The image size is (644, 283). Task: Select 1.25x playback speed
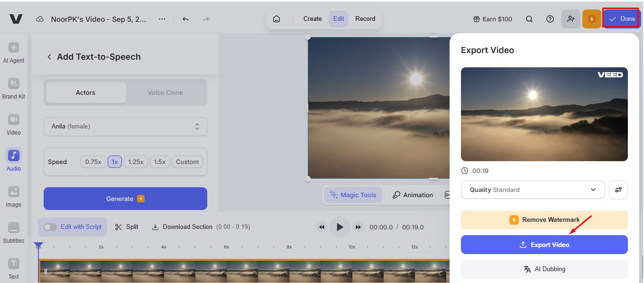pos(136,162)
